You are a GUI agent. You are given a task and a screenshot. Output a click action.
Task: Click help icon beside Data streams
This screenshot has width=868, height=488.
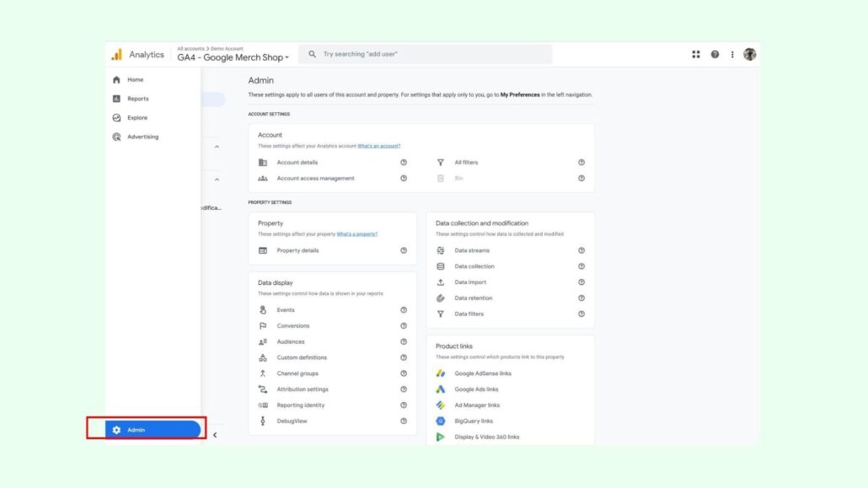pos(581,250)
